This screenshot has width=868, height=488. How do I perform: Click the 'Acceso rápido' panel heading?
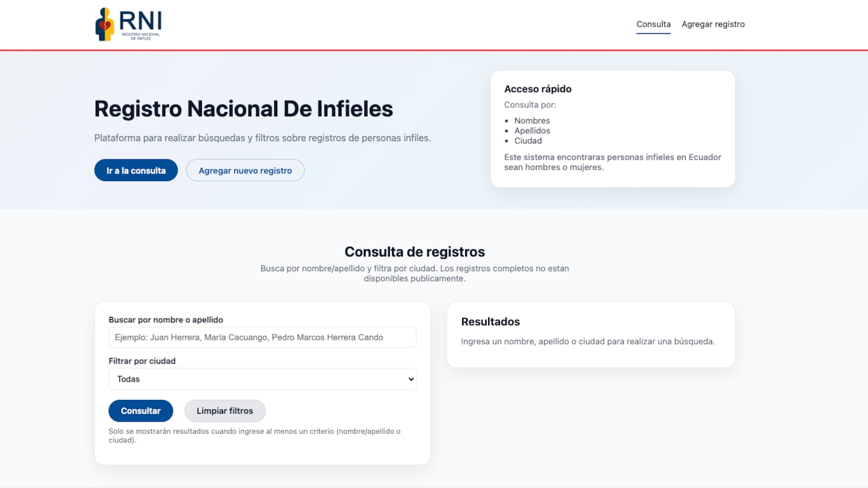click(x=538, y=89)
